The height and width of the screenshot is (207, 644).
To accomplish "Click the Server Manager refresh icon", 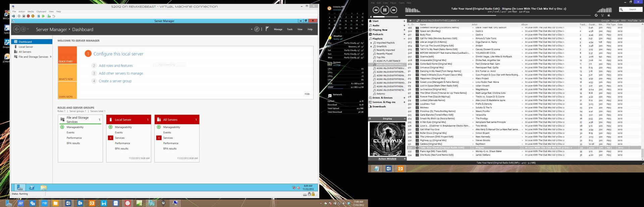I will coord(257,29).
